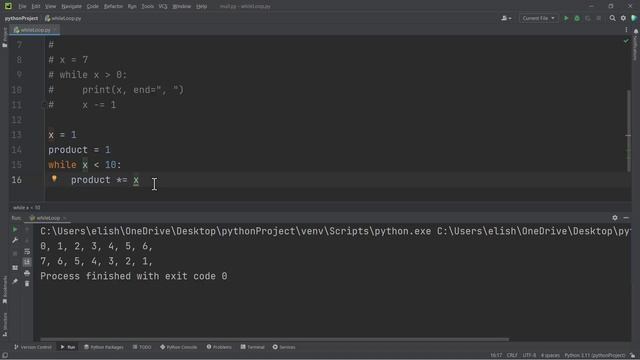This screenshot has height=360, width=640.
Task: Close the whileLoop.py editor tab
Action: point(55,30)
